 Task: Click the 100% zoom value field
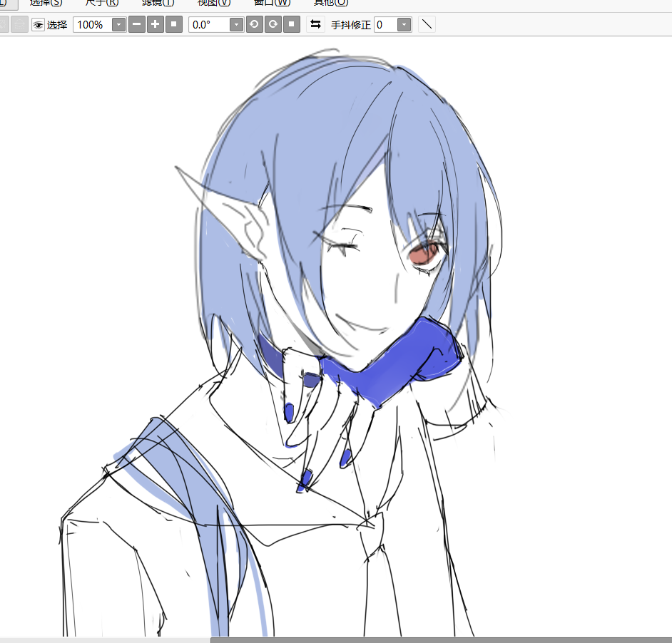click(x=92, y=25)
